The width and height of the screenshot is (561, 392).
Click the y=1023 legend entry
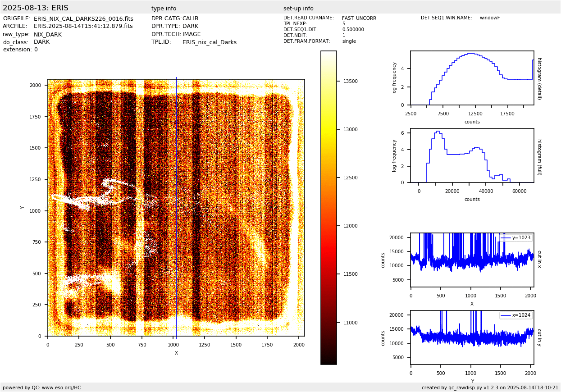[516, 237]
